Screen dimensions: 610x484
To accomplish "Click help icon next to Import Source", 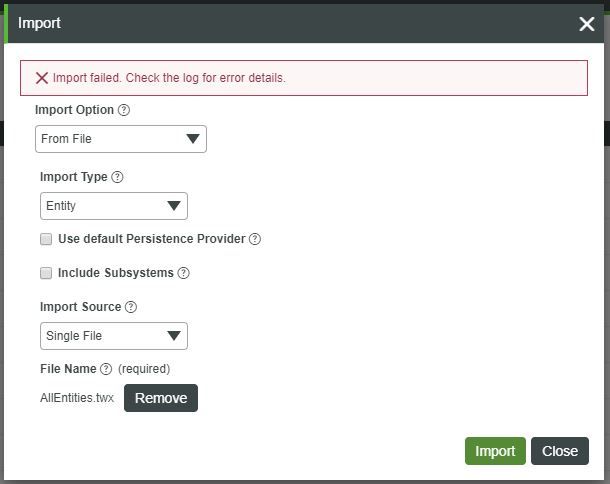I will point(131,307).
